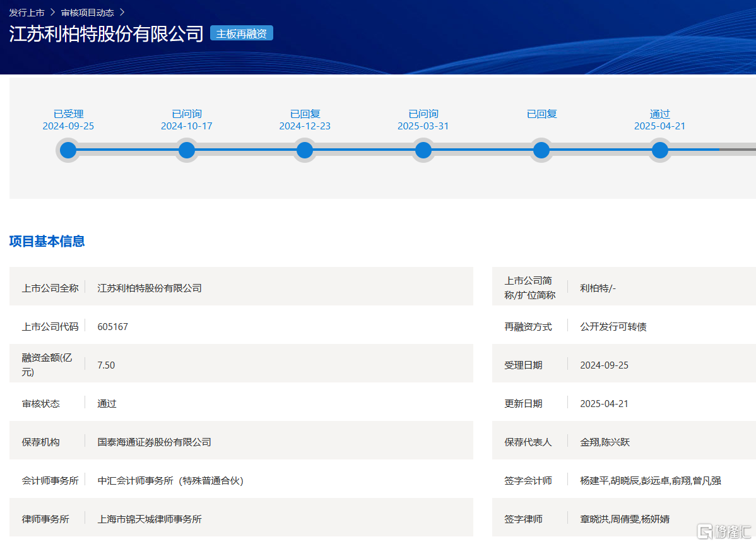Click the 通过 stage label above the timeline
756x544 pixels.
(660, 114)
